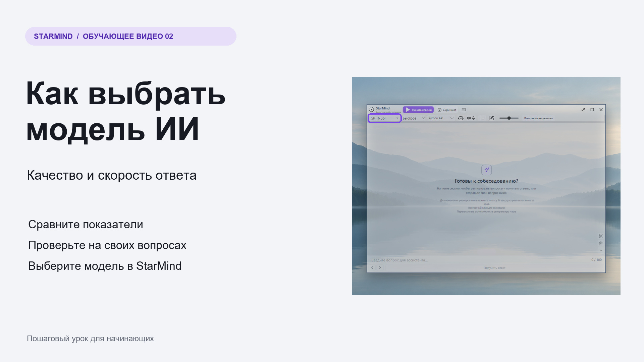
Task: Close the StarMind window
Action: point(601,110)
